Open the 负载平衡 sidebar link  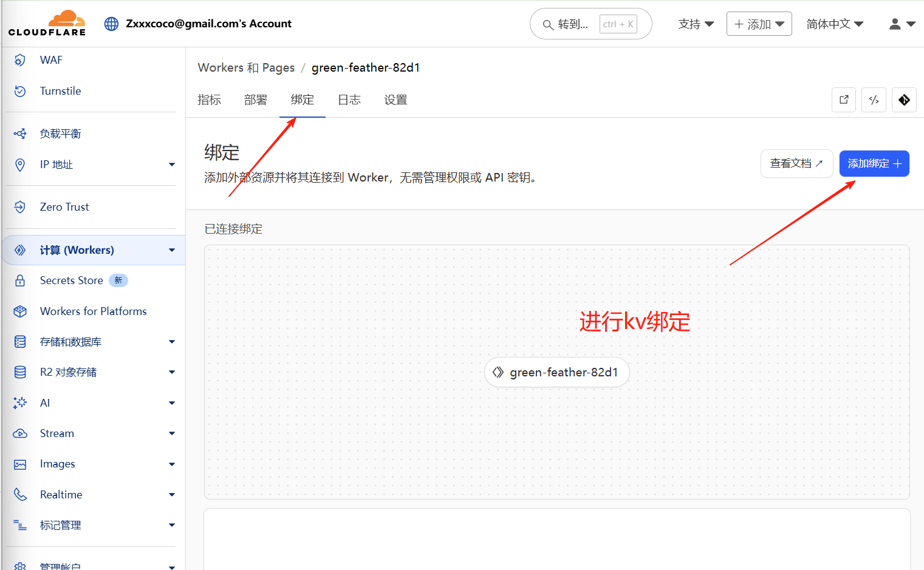pyautogui.click(x=60, y=134)
